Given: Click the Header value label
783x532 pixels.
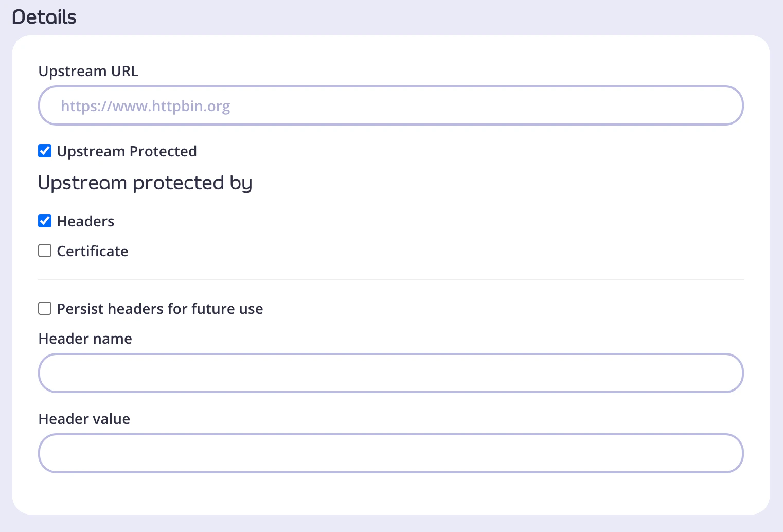Looking at the screenshot, I should (x=84, y=419).
